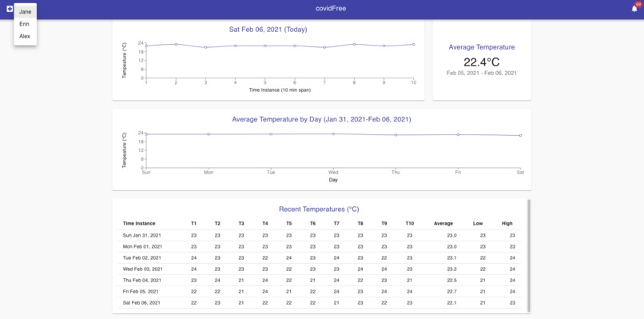
Task: Click the 'Thu Feb 04, 2021' row label
Action: (x=142, y=281)
